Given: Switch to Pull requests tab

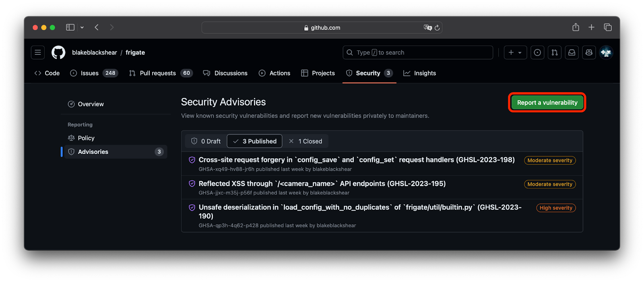Looking at the screenshot, I should [161, 73].
